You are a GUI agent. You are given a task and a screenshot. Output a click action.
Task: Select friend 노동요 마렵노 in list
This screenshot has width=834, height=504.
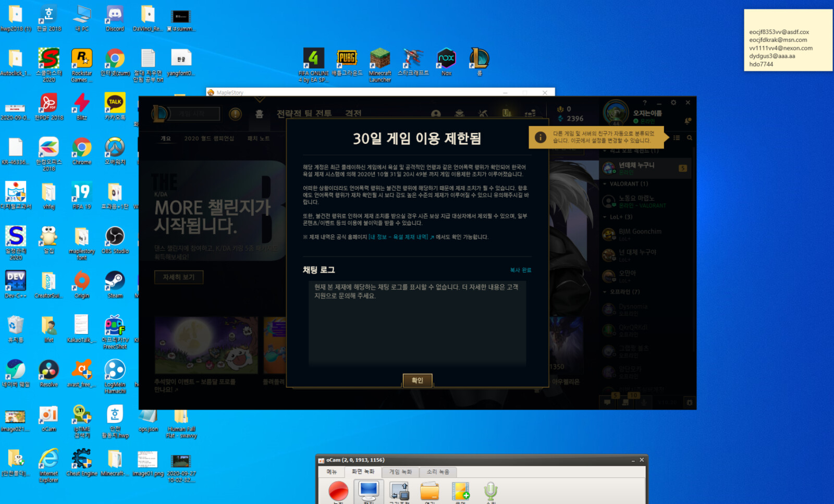(x=646, y=201)
